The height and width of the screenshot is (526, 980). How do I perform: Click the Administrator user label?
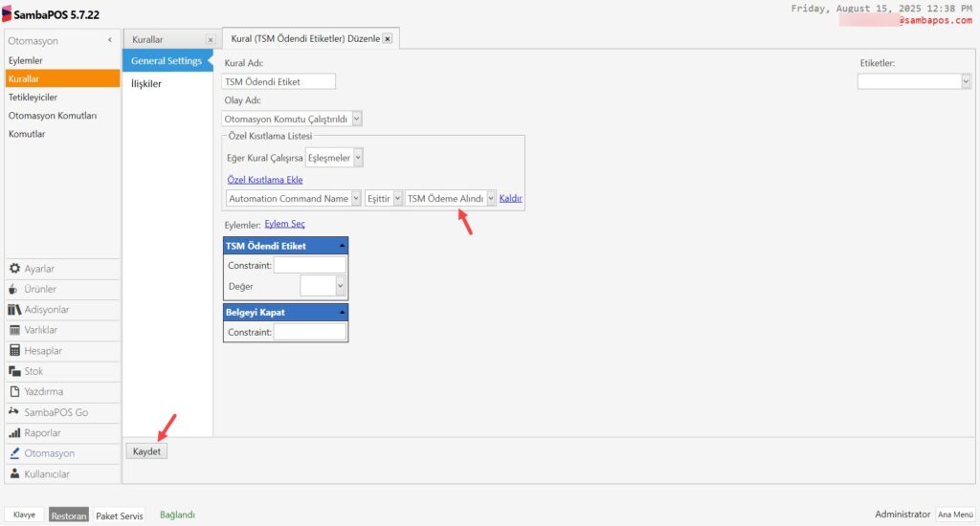(902, 515)
